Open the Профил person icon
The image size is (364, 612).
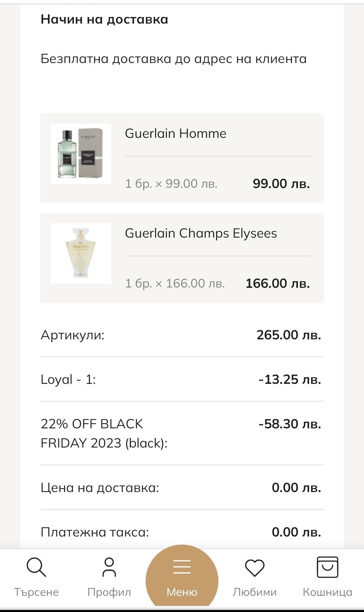(109, 568)
